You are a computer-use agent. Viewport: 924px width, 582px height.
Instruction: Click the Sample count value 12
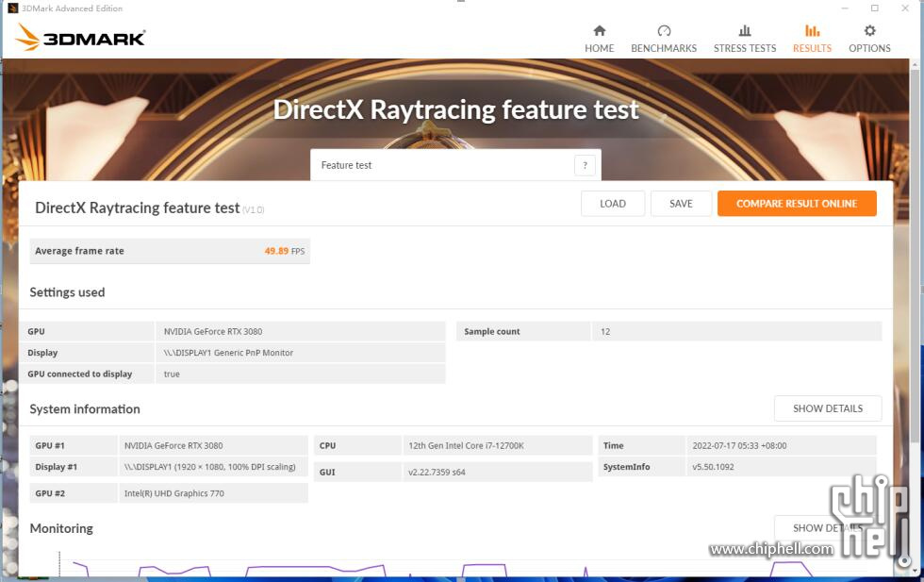point(605,331)
